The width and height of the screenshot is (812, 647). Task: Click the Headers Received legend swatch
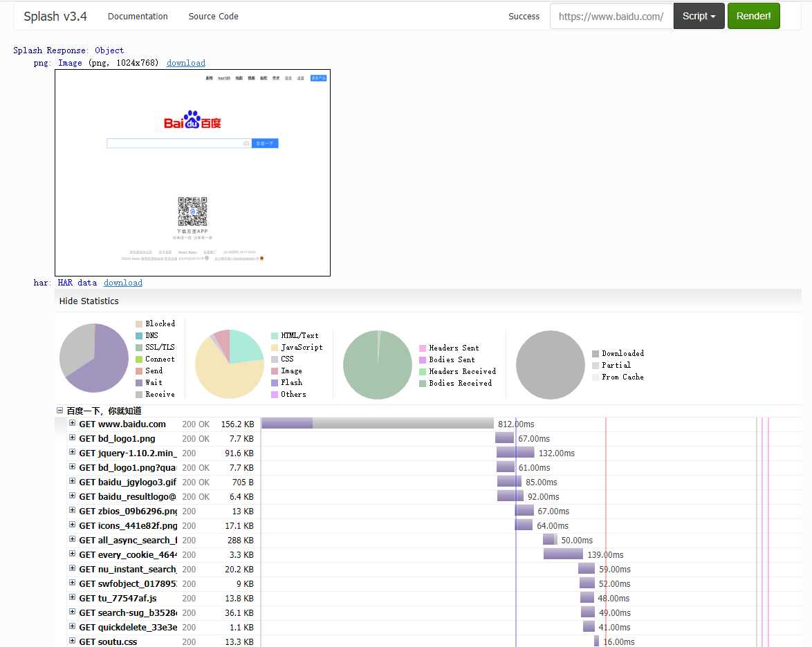(x=423, y=372)
